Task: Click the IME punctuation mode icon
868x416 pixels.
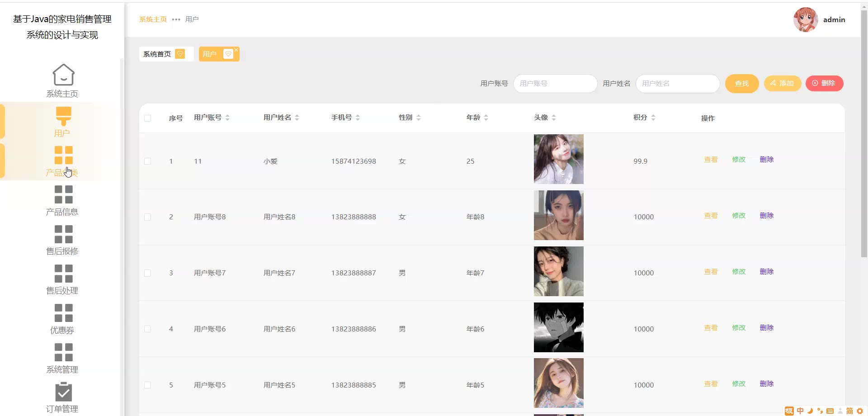Action: pos(820,411)
